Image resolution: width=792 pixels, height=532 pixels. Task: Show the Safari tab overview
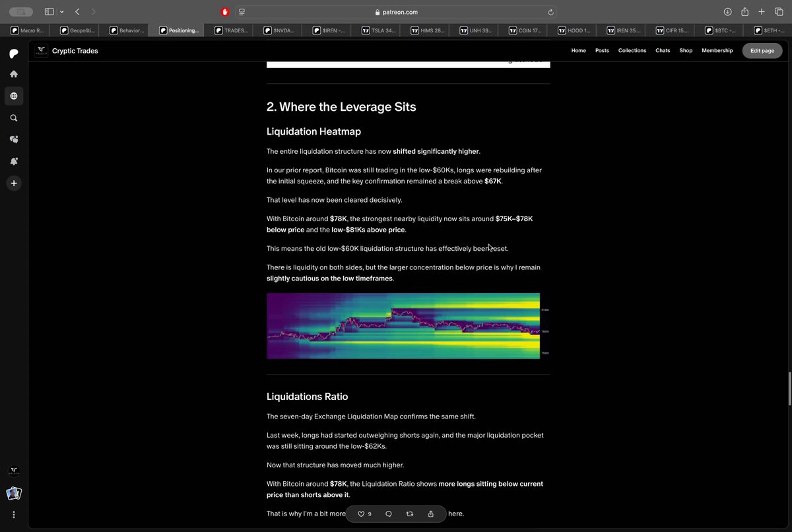779,12
